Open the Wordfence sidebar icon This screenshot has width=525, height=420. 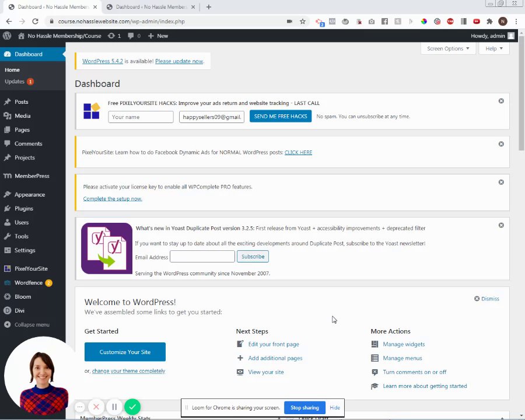pyautogui.click(x=8, y=283)
